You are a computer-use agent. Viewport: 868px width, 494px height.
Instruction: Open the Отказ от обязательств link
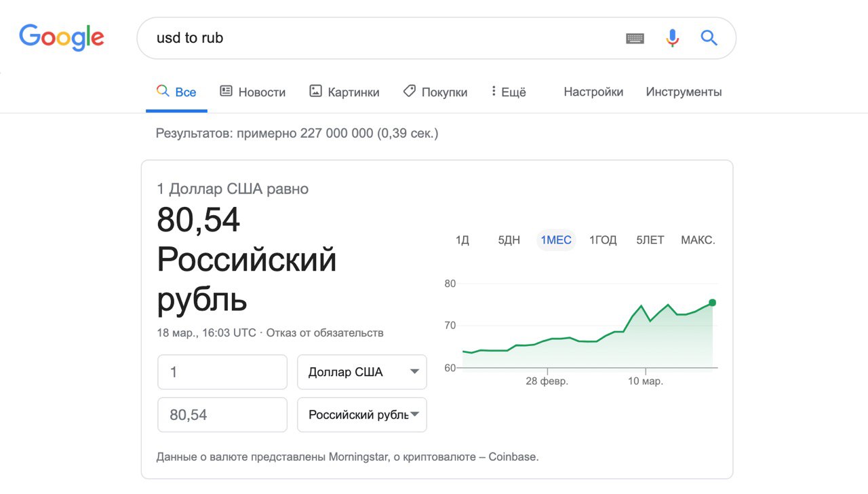[325, 333]
